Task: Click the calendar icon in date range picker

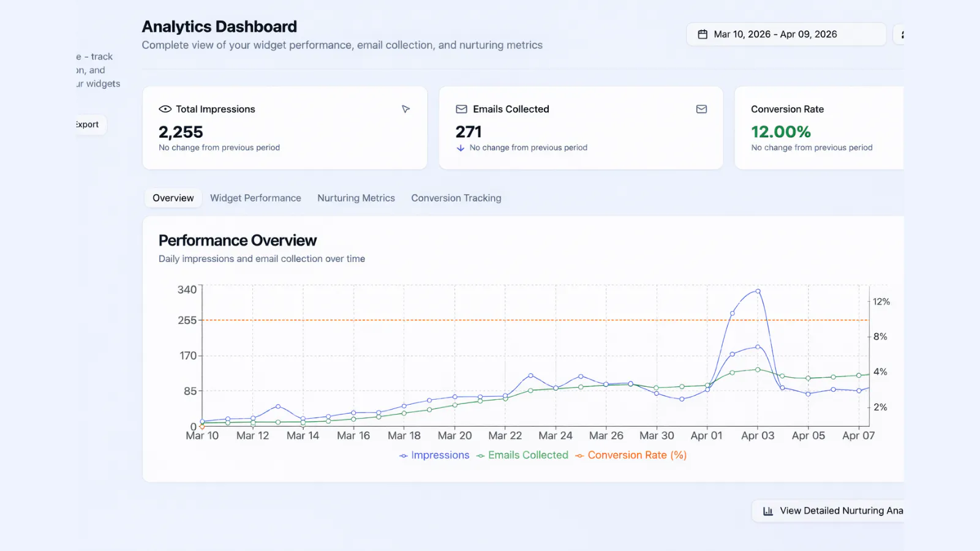Action: coord(703,34)
